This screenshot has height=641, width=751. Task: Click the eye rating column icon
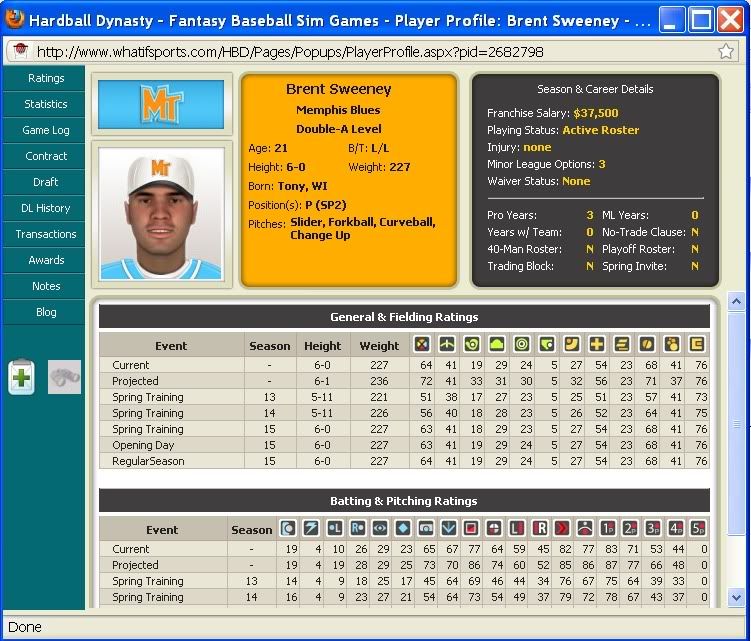coord(380,529)
